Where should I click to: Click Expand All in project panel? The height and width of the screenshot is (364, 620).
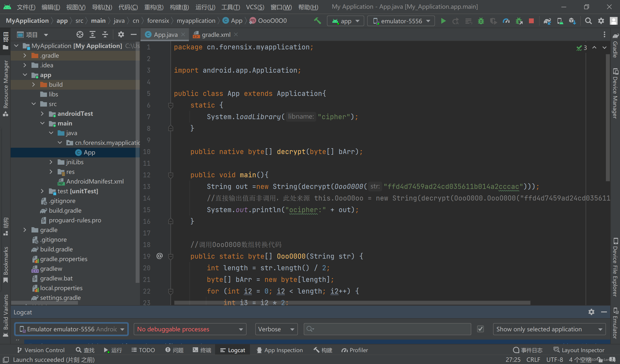click(x=92, y=34)
